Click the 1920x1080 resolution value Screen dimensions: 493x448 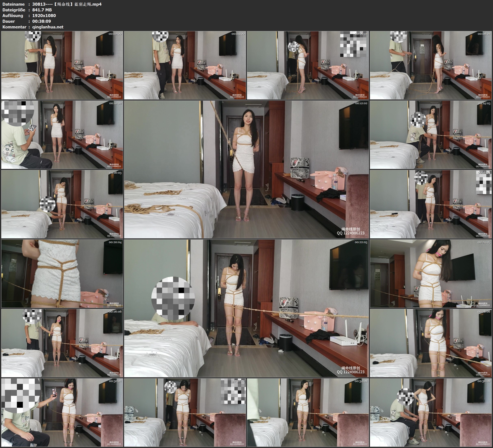click(44, 15)
